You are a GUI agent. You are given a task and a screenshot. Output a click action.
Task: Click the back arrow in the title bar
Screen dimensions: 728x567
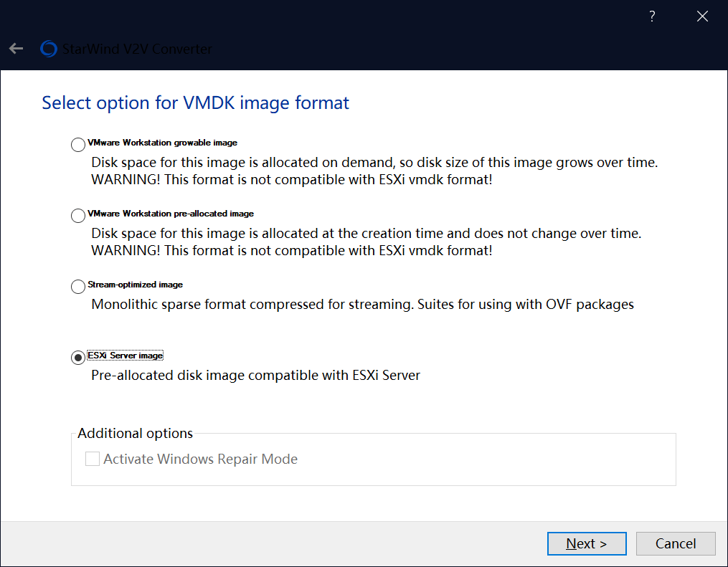pyautogui.click(x=16, y=49)
